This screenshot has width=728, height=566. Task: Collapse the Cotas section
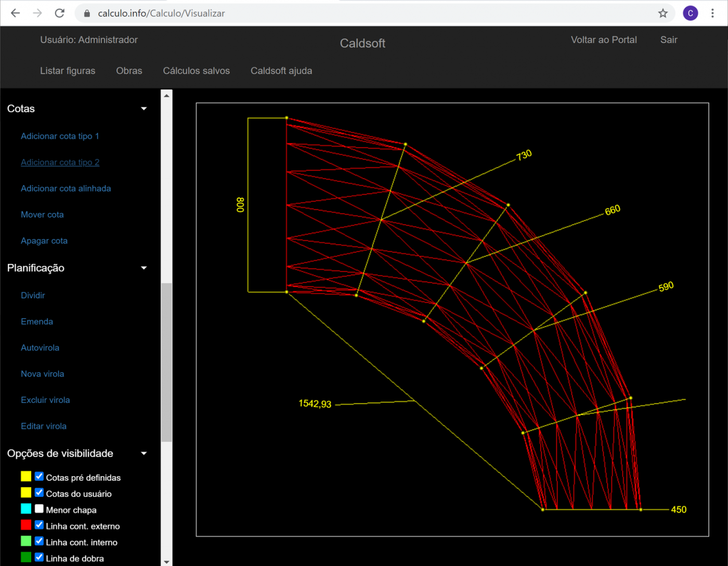pyautogui.click(x=144, y=109)
